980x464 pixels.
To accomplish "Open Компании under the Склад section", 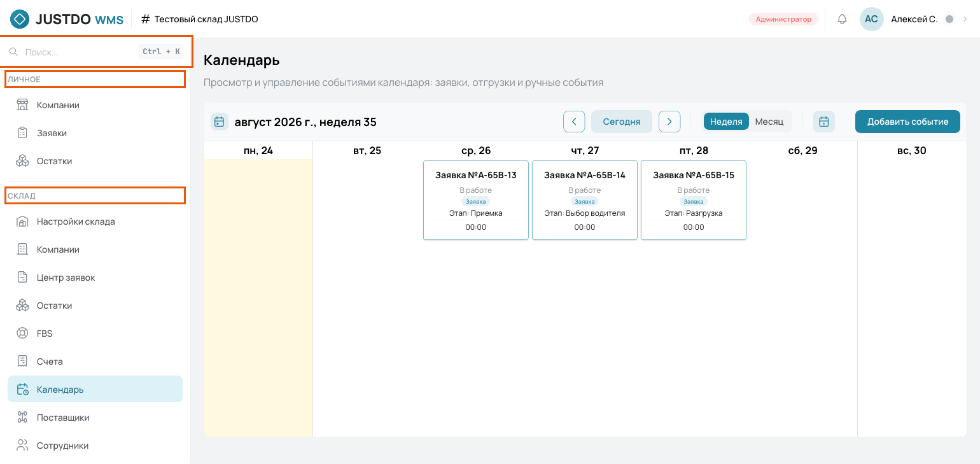I will (95, 250).
